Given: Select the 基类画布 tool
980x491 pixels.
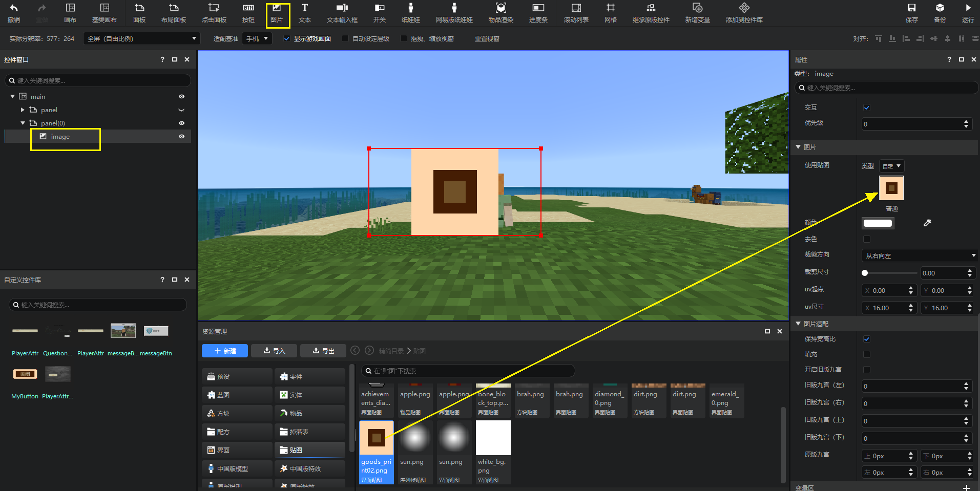Looking at the screenshot, I should coord(105,13).
